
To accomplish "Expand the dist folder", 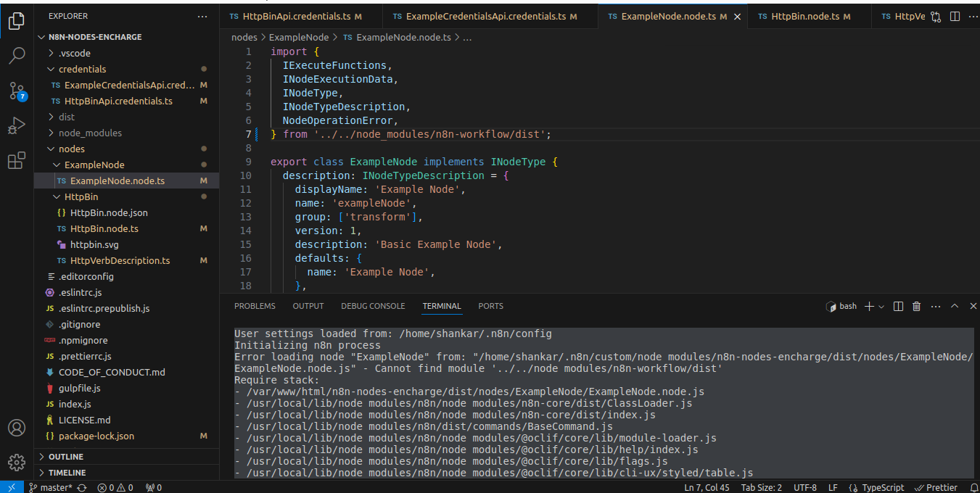I will tap(66, 117).
